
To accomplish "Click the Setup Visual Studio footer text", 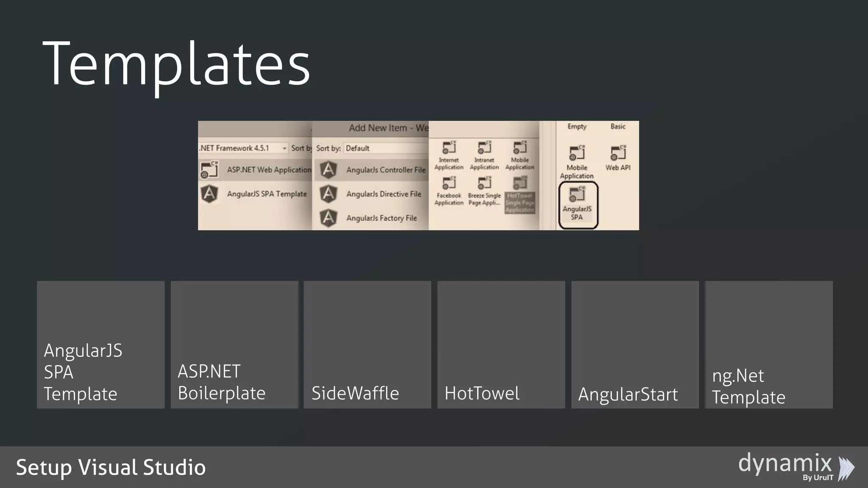I will 111,467.
